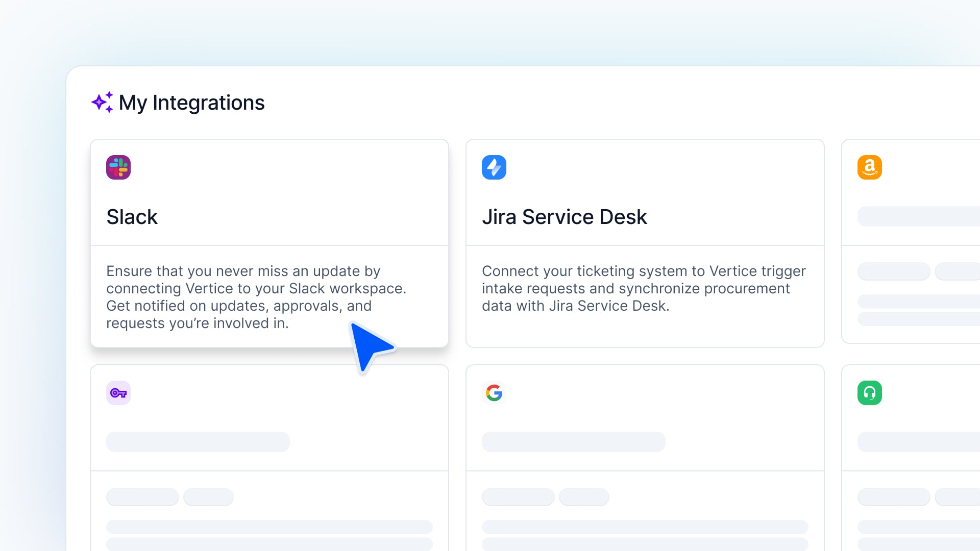Click placeholder title bar in Amazon card

coord(919,216)
